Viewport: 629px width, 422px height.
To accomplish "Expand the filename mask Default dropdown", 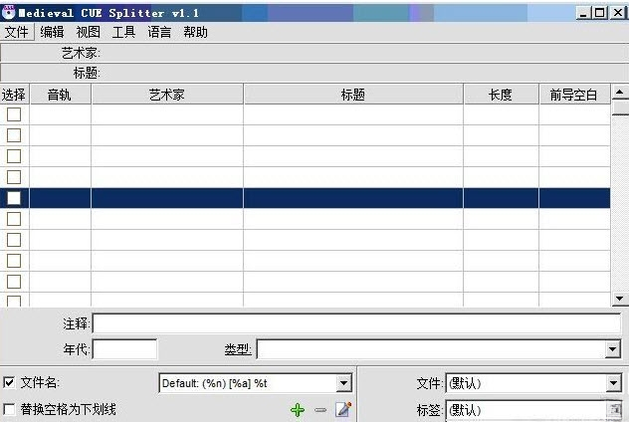I will (343, 383).
